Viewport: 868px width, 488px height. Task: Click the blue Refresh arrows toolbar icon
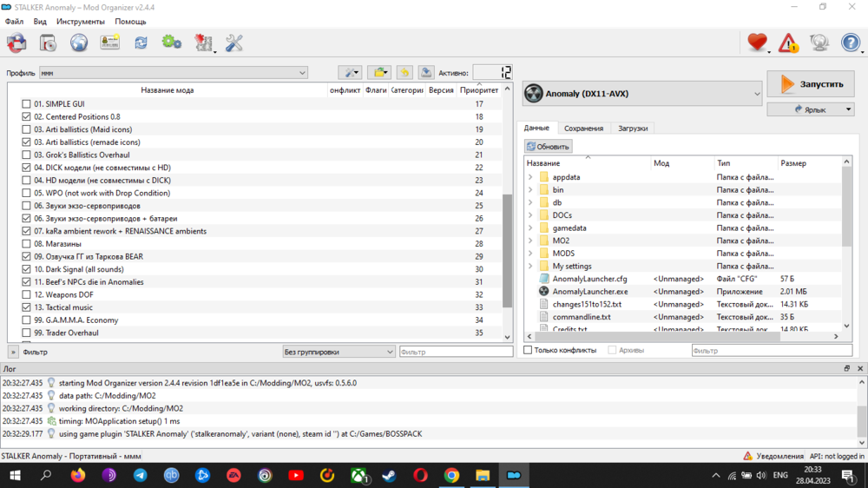141,43
